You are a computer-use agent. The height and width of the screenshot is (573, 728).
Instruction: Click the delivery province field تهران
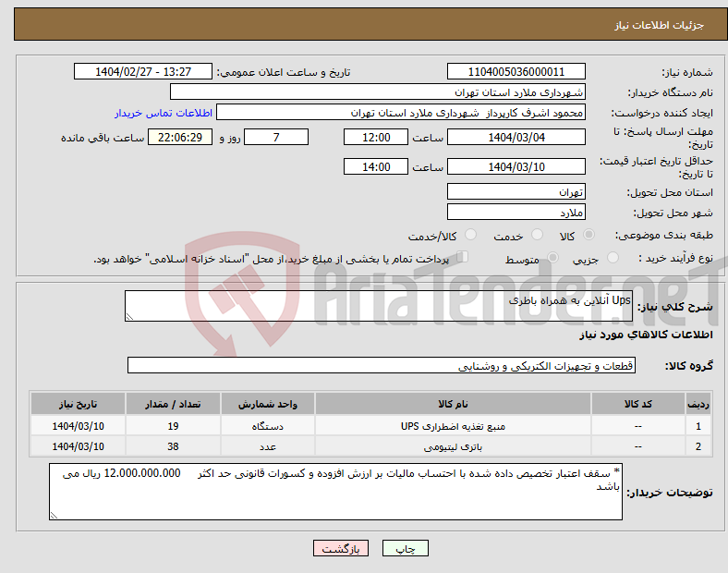tap(516, 191)
